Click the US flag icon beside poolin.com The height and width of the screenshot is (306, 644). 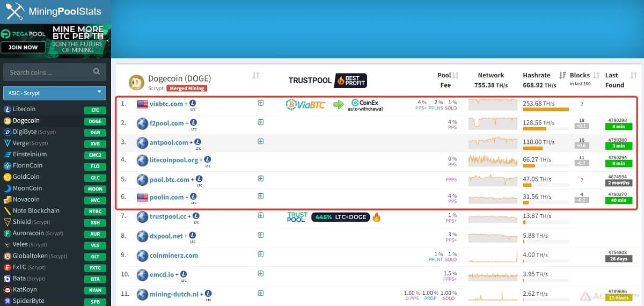(142, 197)
